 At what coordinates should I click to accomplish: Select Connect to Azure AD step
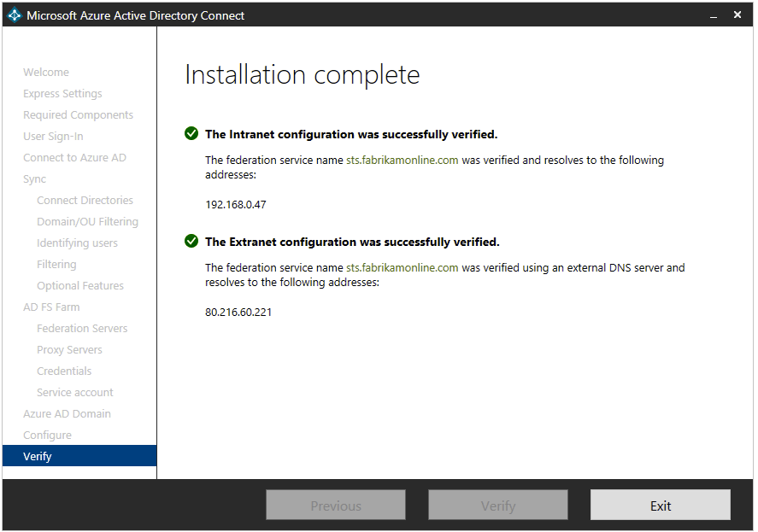[74, 158]
